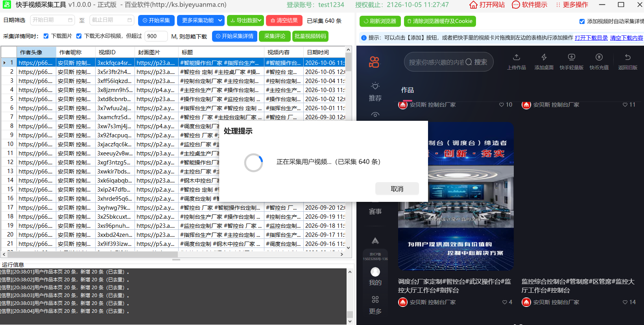Sort by the 日期时间 column header
Image resolution: width=644 pixels, height=325 pixels.
tap(324, 52)
